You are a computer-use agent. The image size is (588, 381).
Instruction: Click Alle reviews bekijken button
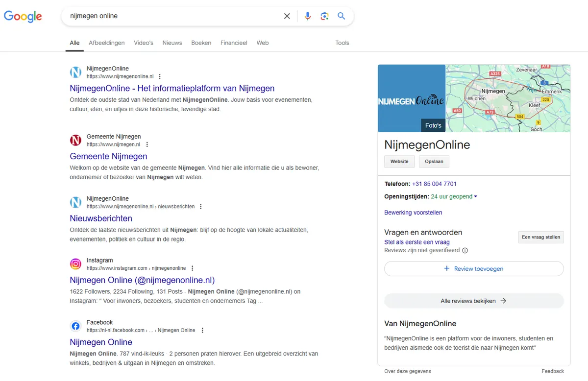[474, 301]
